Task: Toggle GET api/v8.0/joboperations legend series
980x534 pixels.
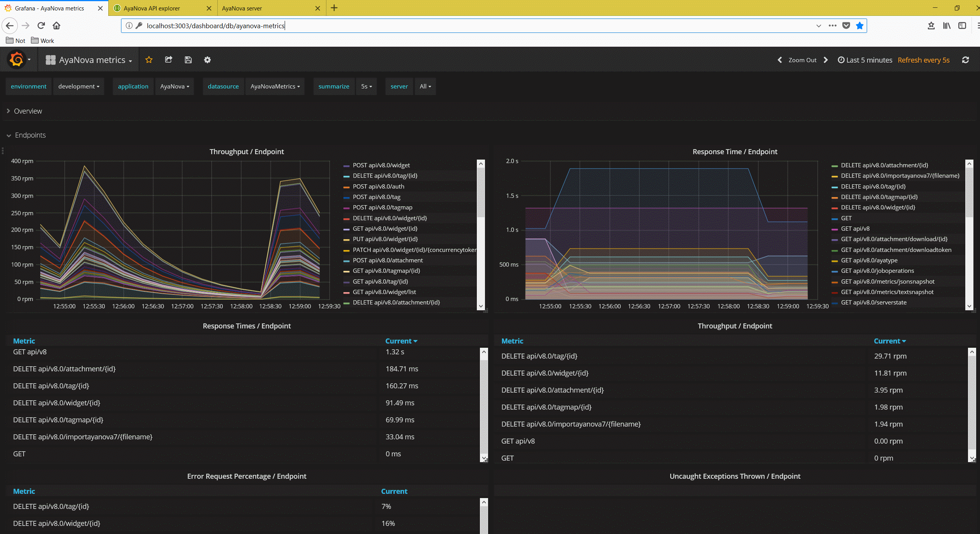Action: tap(877, 270)
